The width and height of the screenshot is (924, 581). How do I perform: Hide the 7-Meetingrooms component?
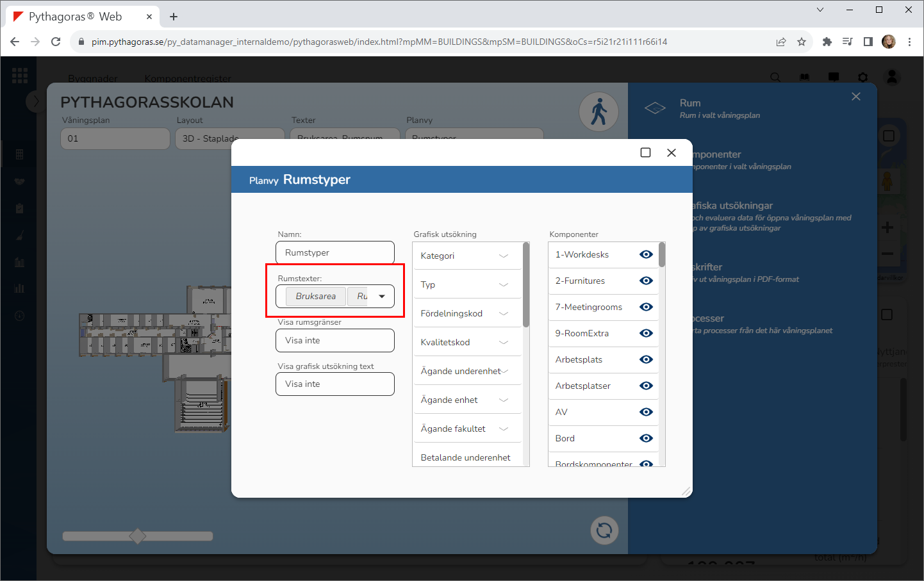click(646, 307)
